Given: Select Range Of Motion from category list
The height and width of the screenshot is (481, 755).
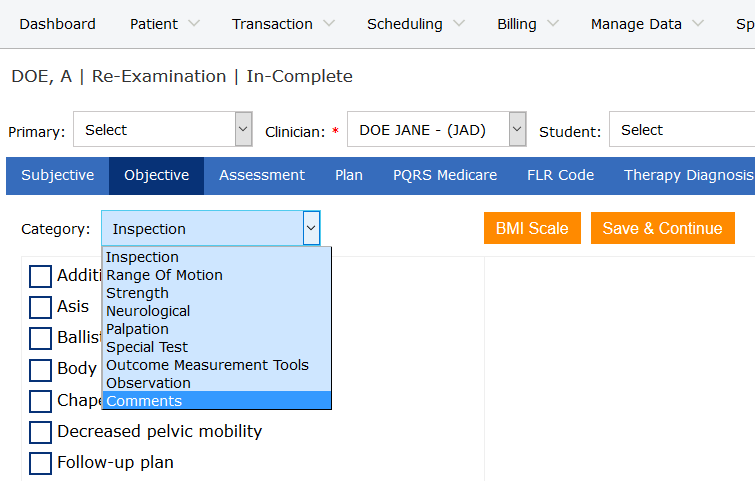Looking at the screenshot, I should coord(164,275).
